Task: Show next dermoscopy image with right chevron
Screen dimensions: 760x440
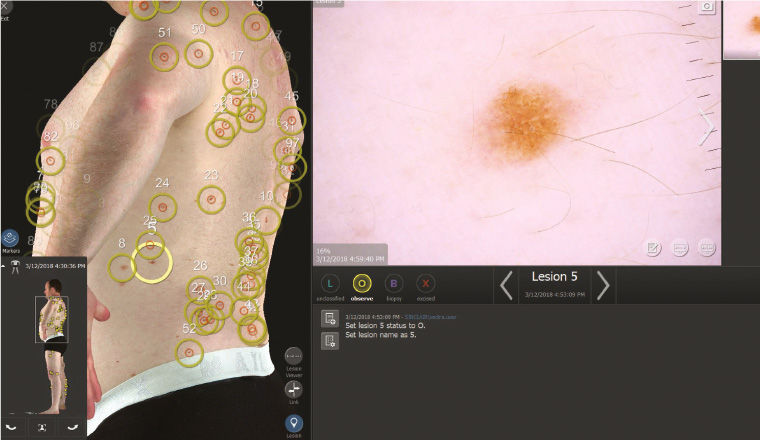Action: click(706, 127)
